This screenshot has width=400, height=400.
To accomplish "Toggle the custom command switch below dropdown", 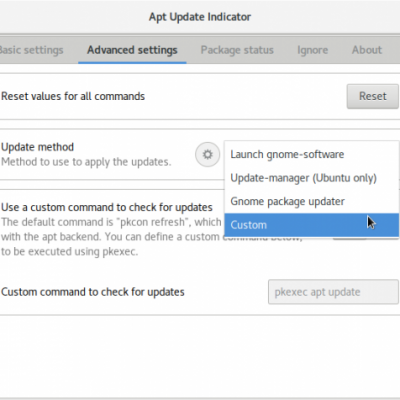I will (350, 238).
